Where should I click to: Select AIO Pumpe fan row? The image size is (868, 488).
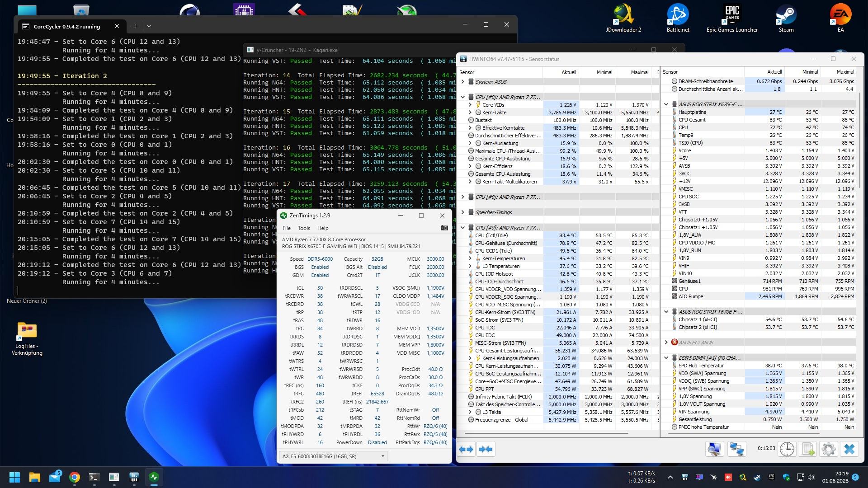(759, 296)
